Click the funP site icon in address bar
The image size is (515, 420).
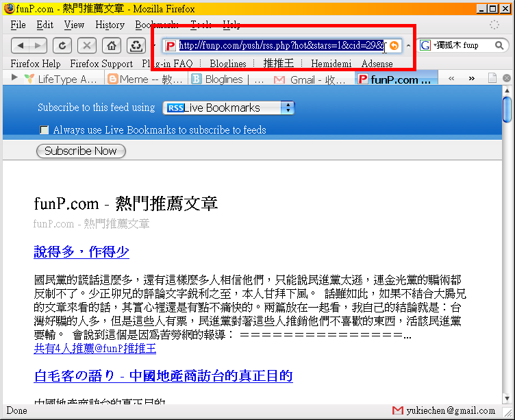(170, 45)
